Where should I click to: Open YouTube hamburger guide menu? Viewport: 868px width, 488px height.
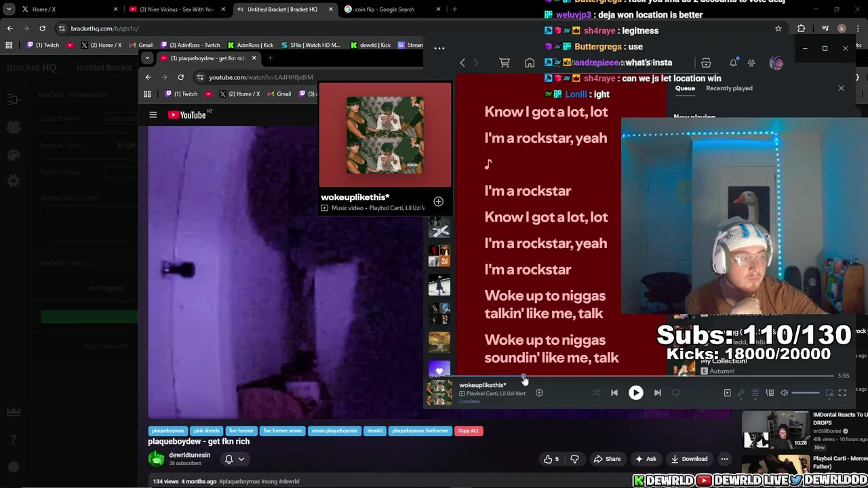[x=153, y=115]
